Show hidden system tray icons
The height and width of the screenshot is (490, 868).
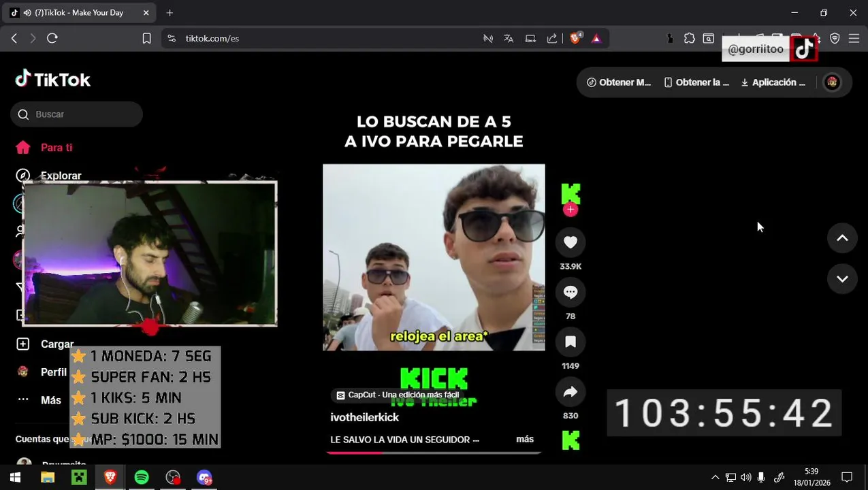[x=715, y=478]
